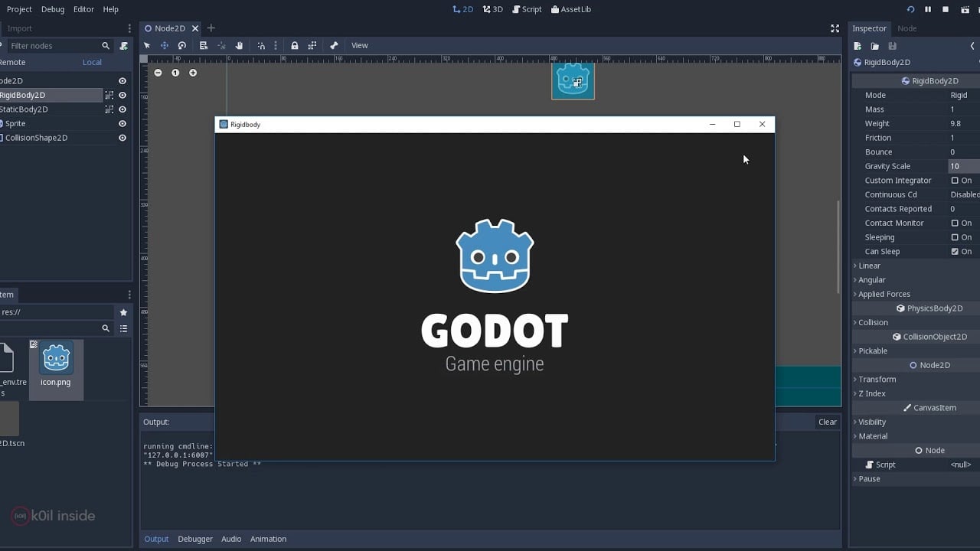Open the canvas View menu button
This screenshot has height=551, width=980.
click(360, 46)
